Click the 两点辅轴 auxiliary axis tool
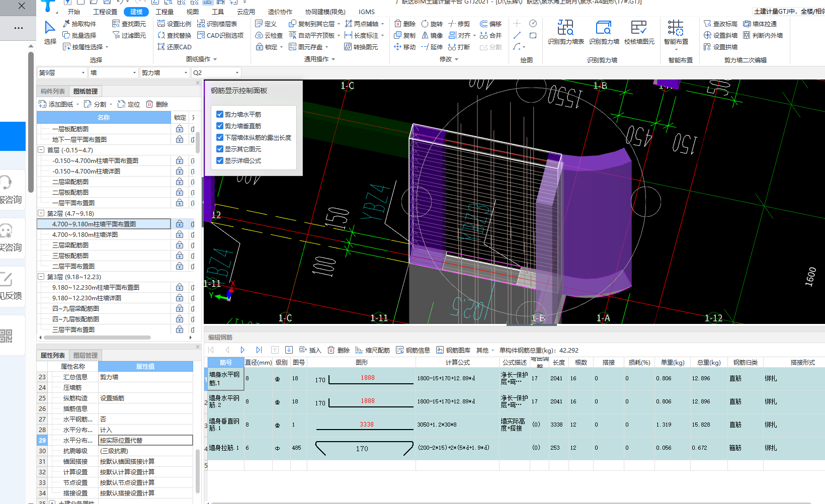The width and height of the screenshot is (825, 504). pos(361,24)
